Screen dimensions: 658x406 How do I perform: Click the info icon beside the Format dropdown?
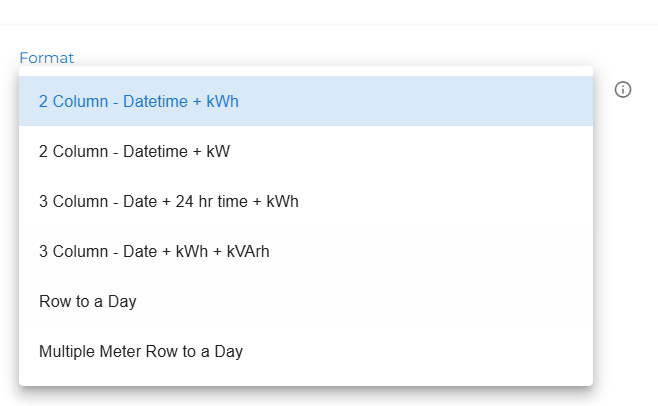[623, 89]
